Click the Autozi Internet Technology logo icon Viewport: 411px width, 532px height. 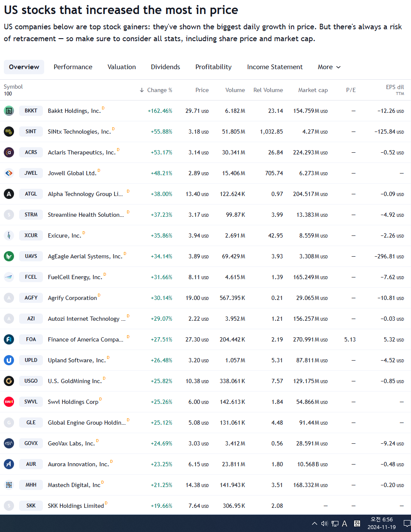pyautogui.click(x=9, y=319)
